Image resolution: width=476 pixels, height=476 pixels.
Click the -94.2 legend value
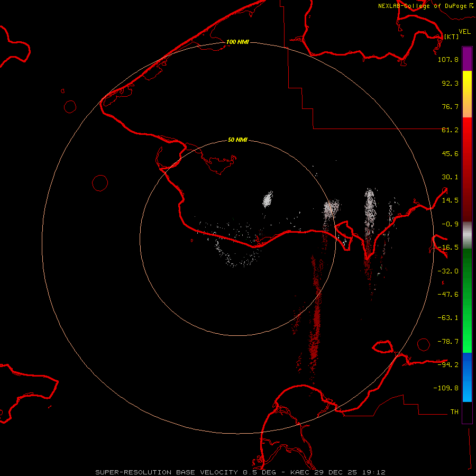[x=448, y=364]
